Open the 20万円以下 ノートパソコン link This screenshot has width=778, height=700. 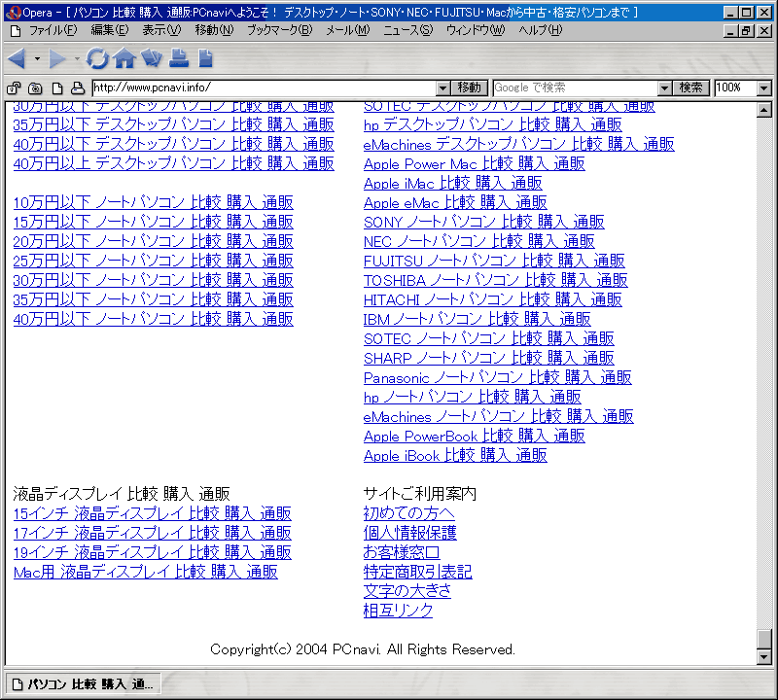click(x=154, y=241)
